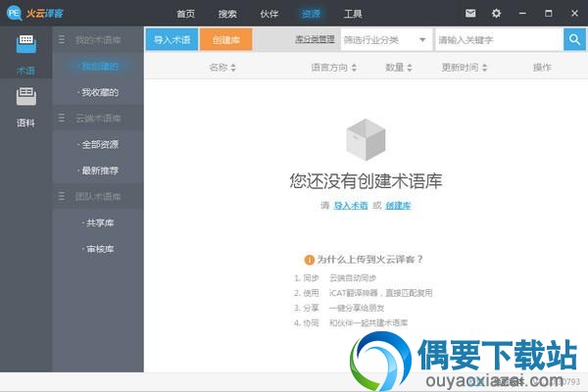The width and height of the screenshot is (588, 392).
Task: Minimize the window
Action: point(522,14)
